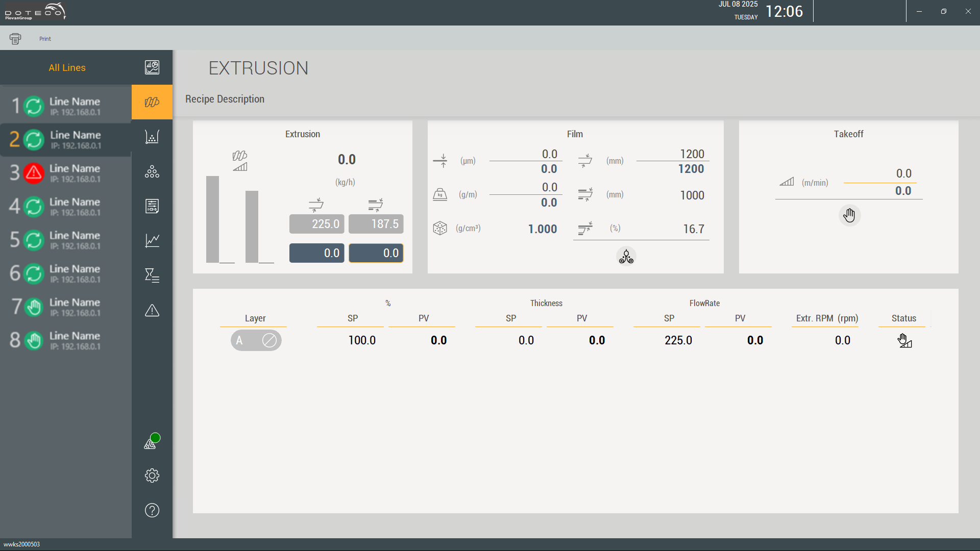980x551 pixels.
Task: Click the Print menu label
Action: [x=45, y=39]
